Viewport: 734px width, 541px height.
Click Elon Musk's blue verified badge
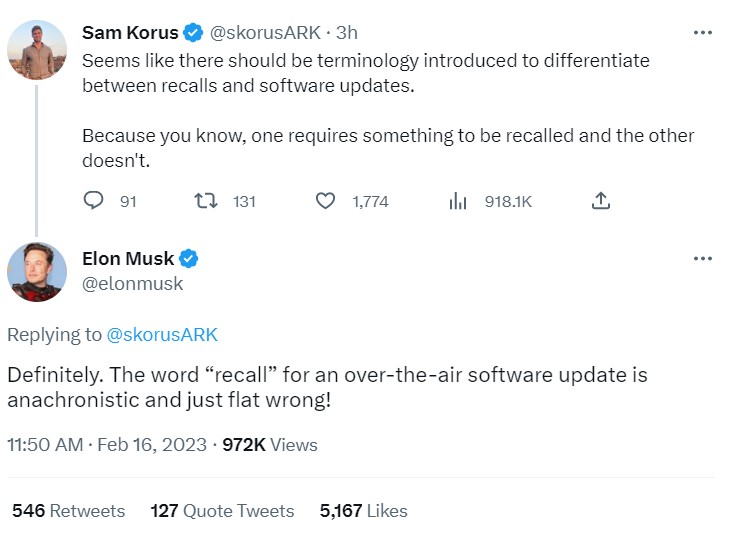(x=189, y=259)
